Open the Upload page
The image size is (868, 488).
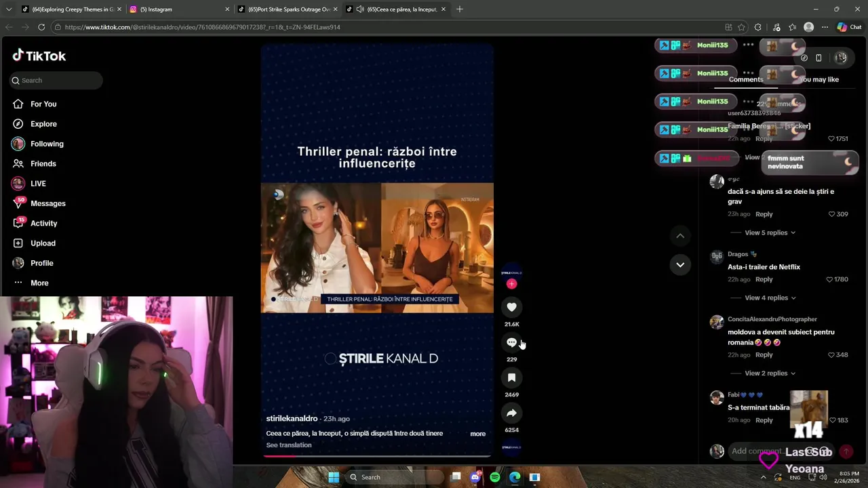(43, 243)
